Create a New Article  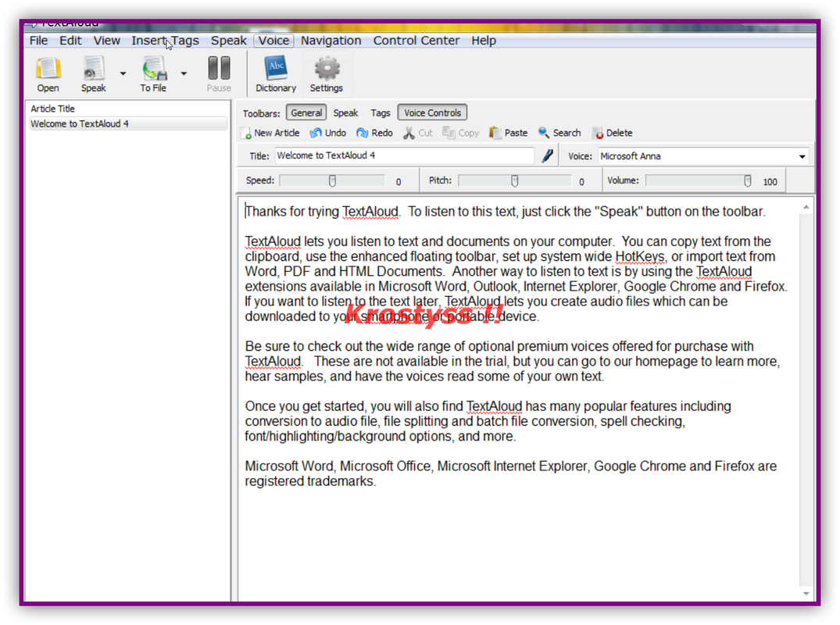click(270, 133)
